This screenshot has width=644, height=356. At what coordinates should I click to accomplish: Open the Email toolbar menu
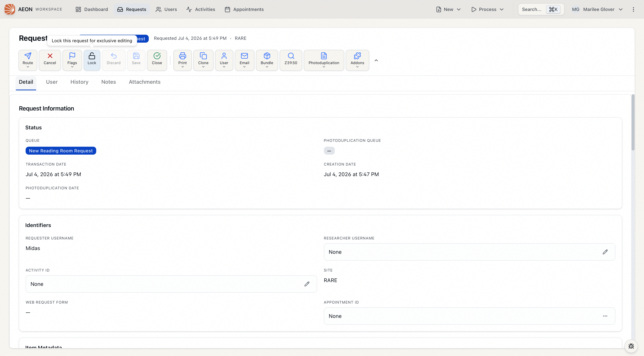click(244, 60)
